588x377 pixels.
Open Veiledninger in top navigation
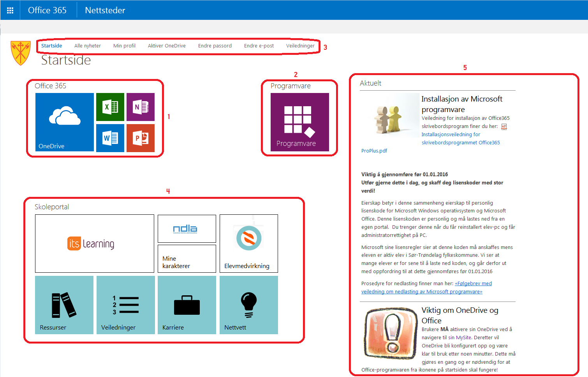tap(300, 46)
